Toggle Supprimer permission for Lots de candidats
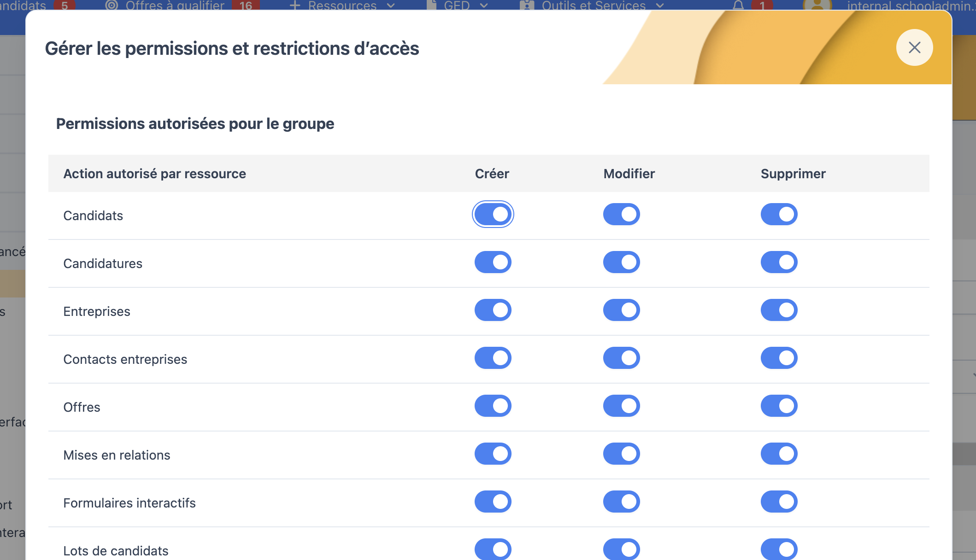This screenshot has width=976, height=560. (x=779, y=549)
